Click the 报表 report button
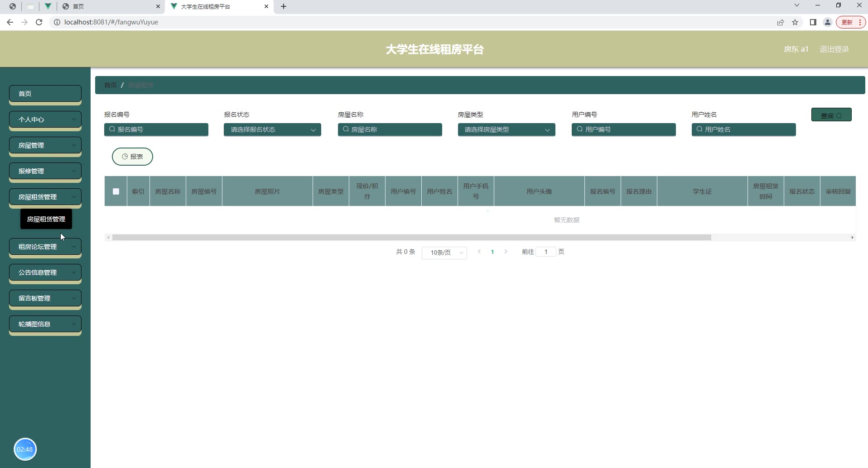Viewport: 868px width, 468px height. point(132,157)
